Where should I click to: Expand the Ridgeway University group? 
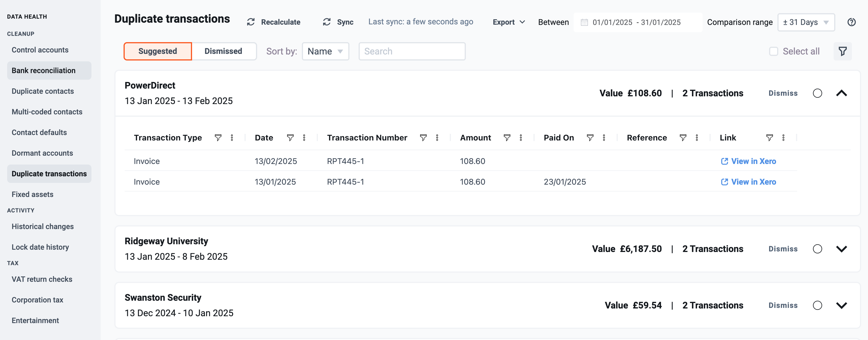[841, 249]
